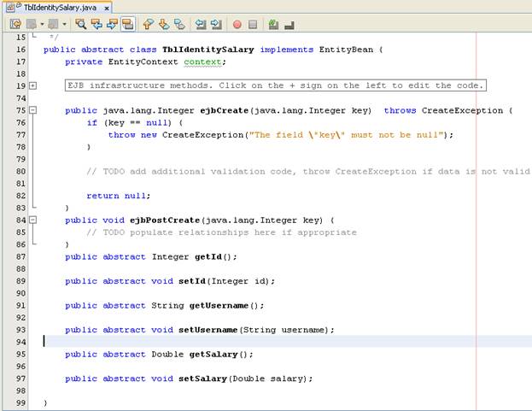Expand the folded code at line 19
This screenshot has height=411, width=532.
(x=33, y=85)
